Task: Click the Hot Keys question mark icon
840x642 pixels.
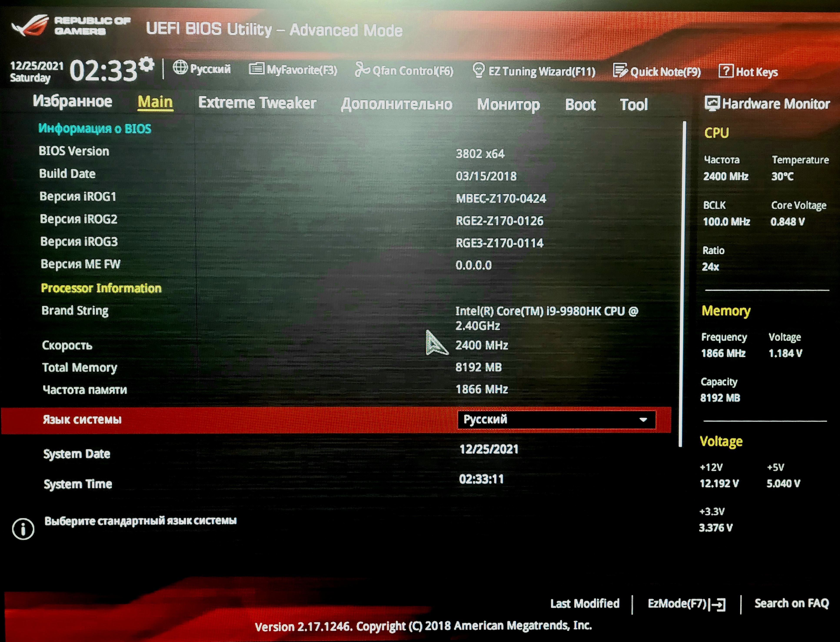Action: (x=725, y=71)
